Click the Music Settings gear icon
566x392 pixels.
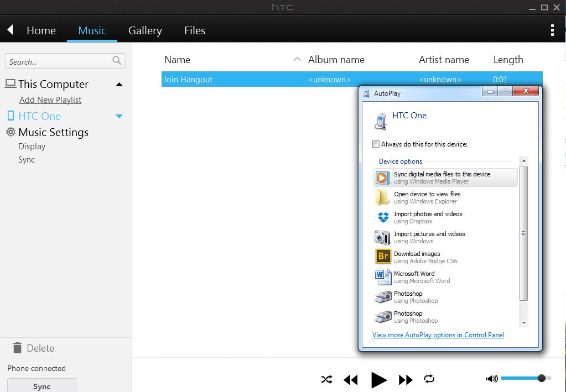coord(11,132)
